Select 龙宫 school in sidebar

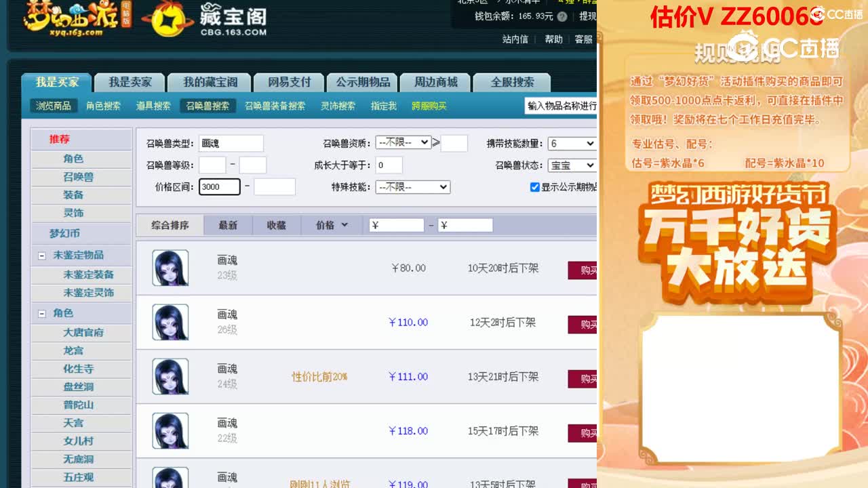tap(73, 350)
